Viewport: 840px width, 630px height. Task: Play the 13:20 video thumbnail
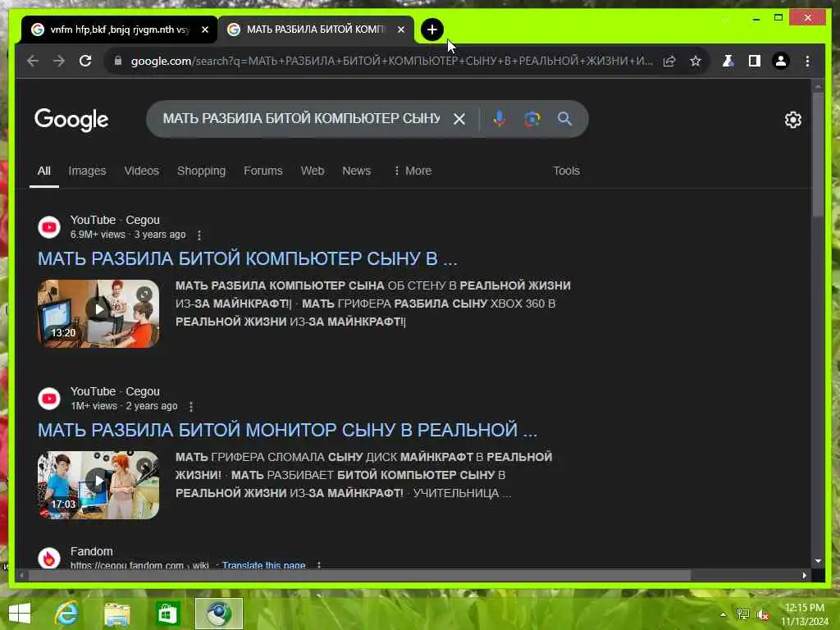pos(98,313)
